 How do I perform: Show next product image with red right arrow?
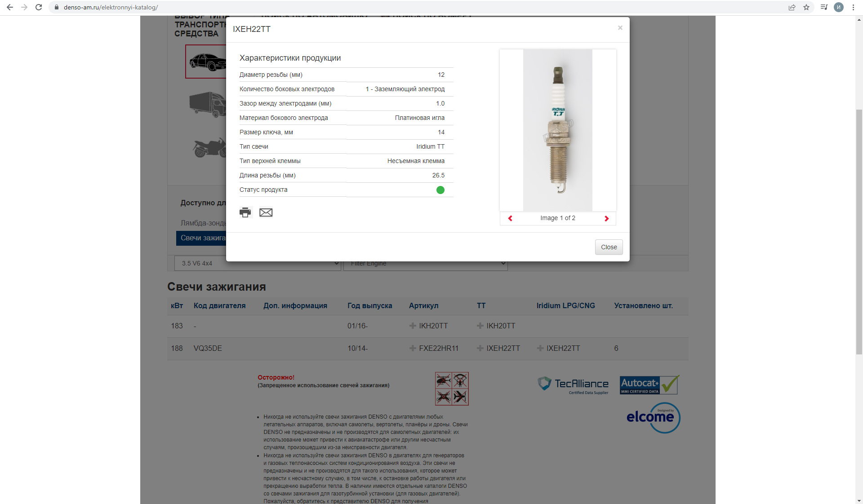click(606, 218)
